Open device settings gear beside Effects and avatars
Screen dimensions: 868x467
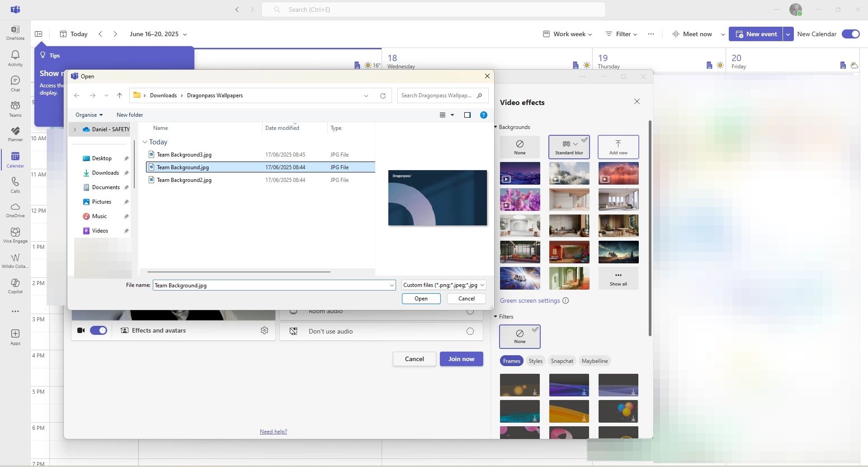(x=264, y=331)
